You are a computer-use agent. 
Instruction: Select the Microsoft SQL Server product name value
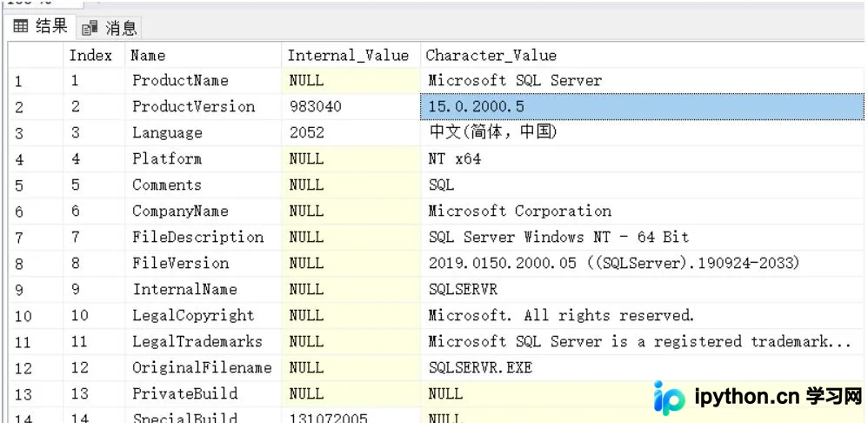[x=642, y=81]
